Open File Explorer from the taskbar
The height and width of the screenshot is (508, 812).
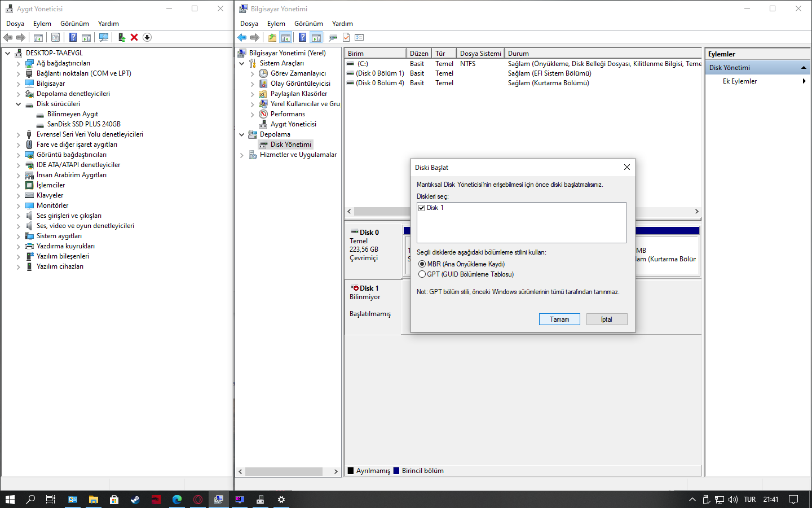click(x=93, y=500)
